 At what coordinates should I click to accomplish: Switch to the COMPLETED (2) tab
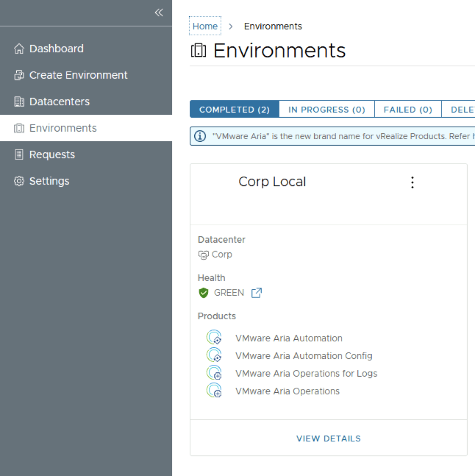click(x=234, y=109)
